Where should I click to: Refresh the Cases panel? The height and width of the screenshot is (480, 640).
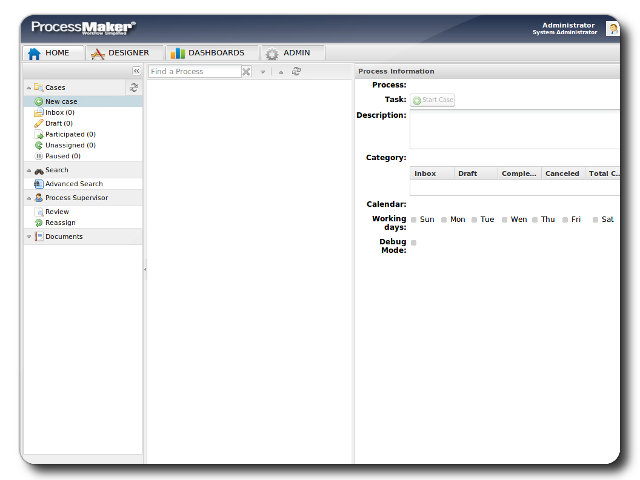pos(134,87)
